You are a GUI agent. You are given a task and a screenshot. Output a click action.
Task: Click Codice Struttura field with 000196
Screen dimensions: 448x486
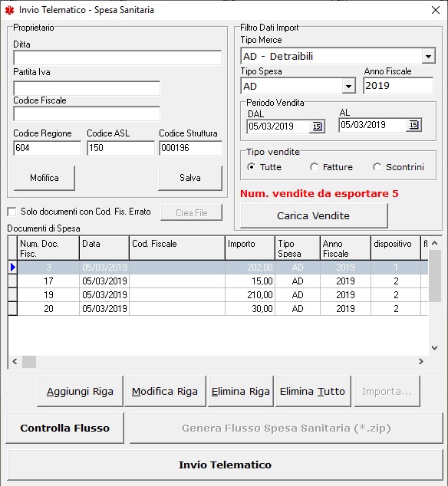[x=190, y=148]
